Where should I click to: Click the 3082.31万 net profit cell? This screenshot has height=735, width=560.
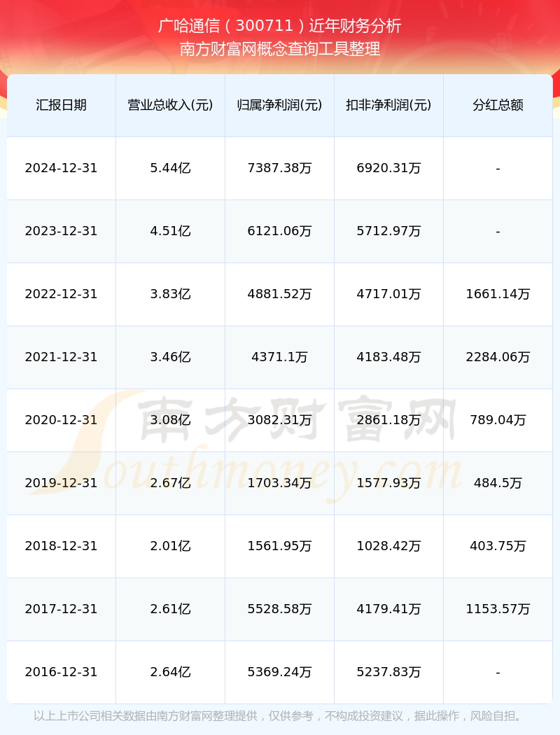pyautogui.click(x=279, y=420)
